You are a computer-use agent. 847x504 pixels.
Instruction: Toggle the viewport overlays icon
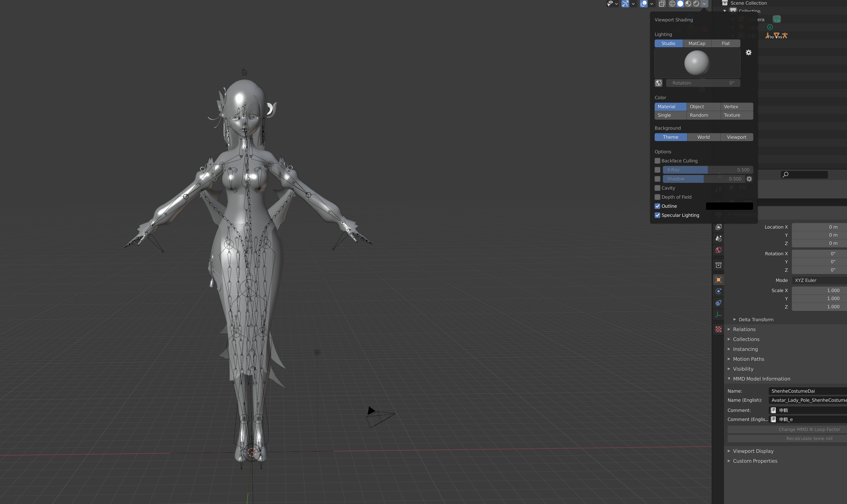[x=643, y=4]
